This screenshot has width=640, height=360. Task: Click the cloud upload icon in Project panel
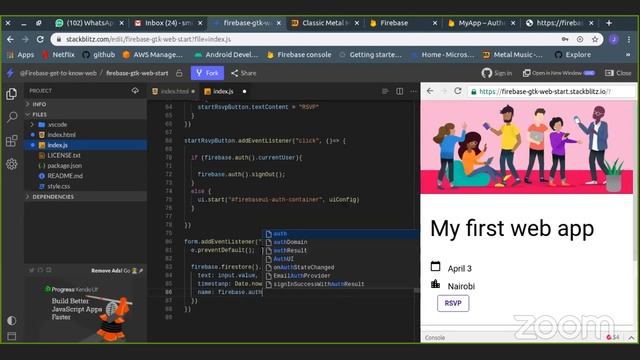(135, 91)
